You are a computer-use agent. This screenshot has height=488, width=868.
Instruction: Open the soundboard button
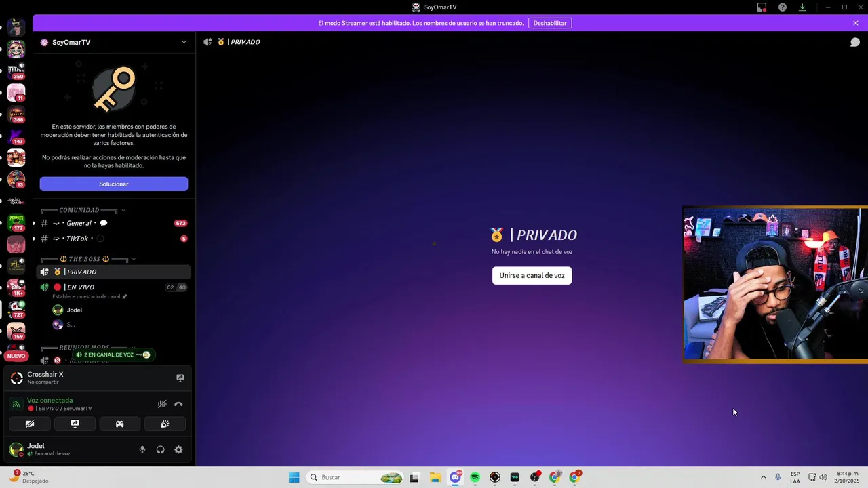pos(165,424)
